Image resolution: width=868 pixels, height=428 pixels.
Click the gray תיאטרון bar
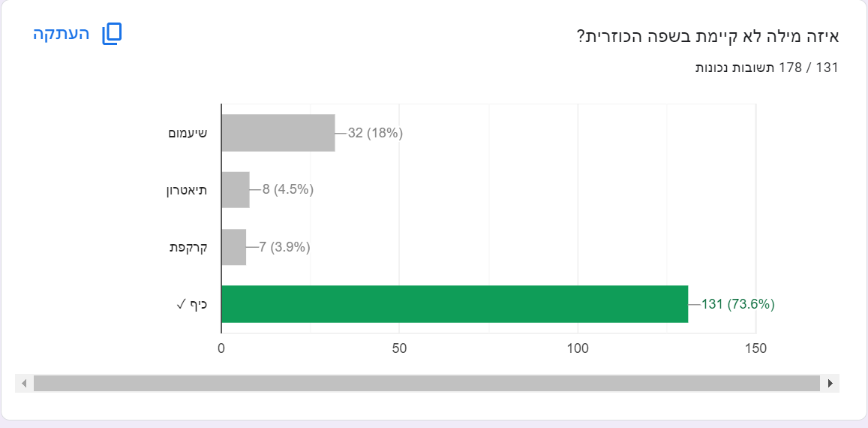tap(235, 190)
